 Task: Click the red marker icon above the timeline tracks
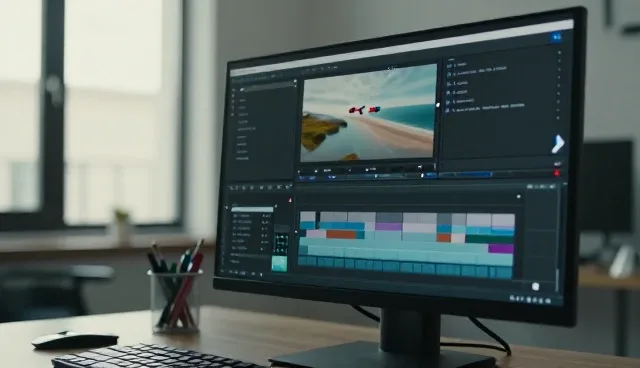click(290, 200)
